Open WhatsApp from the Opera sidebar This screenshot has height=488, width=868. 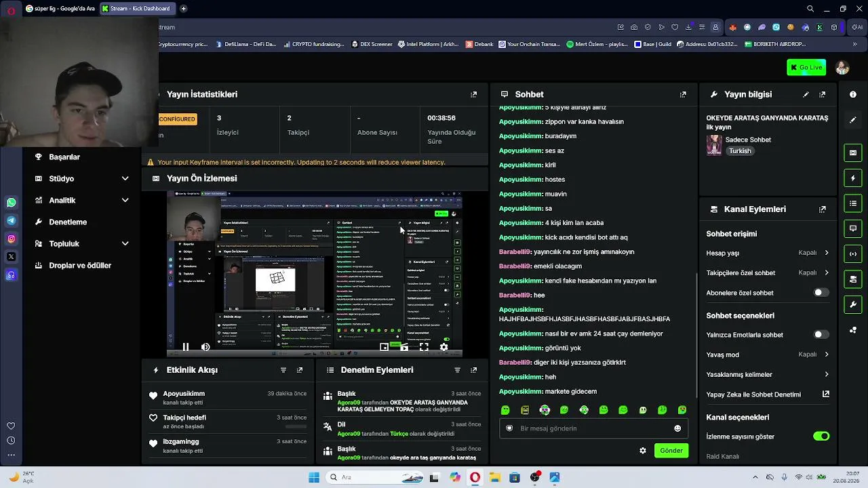pos(12,203)
